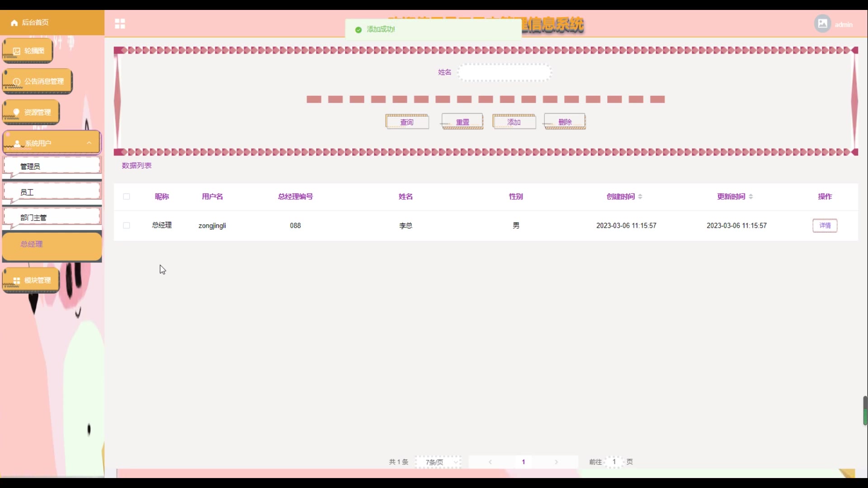
Task: Sort by 创建时间 column arrows
Action: point(640,197)
